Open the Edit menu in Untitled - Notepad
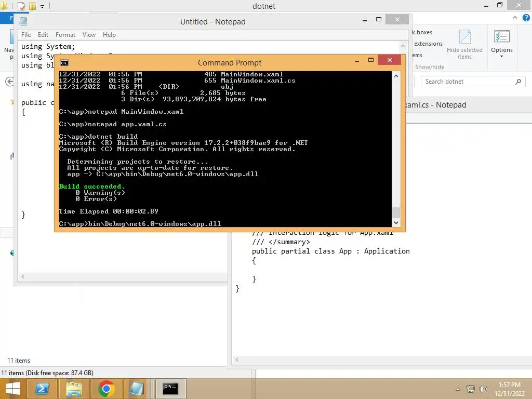 point(43,35)
